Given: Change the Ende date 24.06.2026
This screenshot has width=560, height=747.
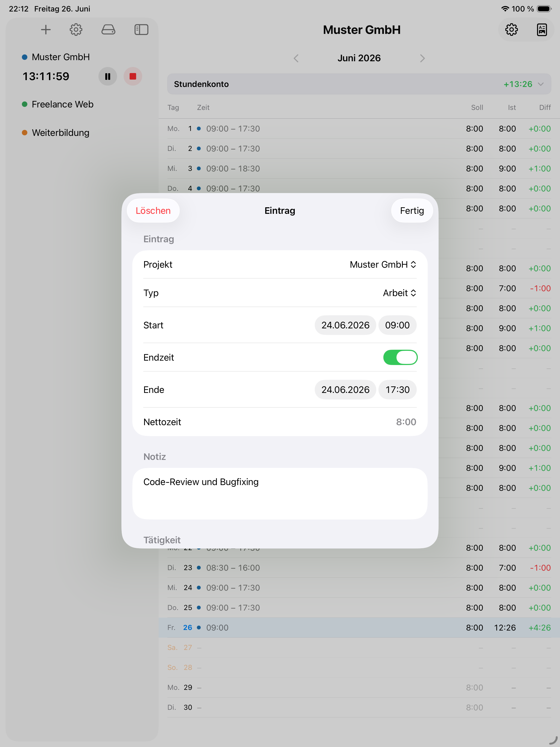Looking at the screenshot, I should pyautogui.click(x=345, y=390).
